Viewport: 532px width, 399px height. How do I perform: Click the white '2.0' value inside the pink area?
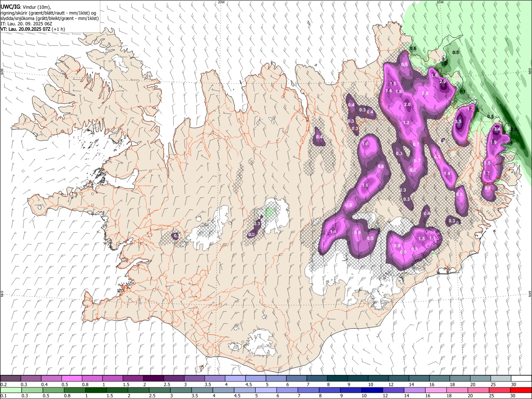click(407, 104)
